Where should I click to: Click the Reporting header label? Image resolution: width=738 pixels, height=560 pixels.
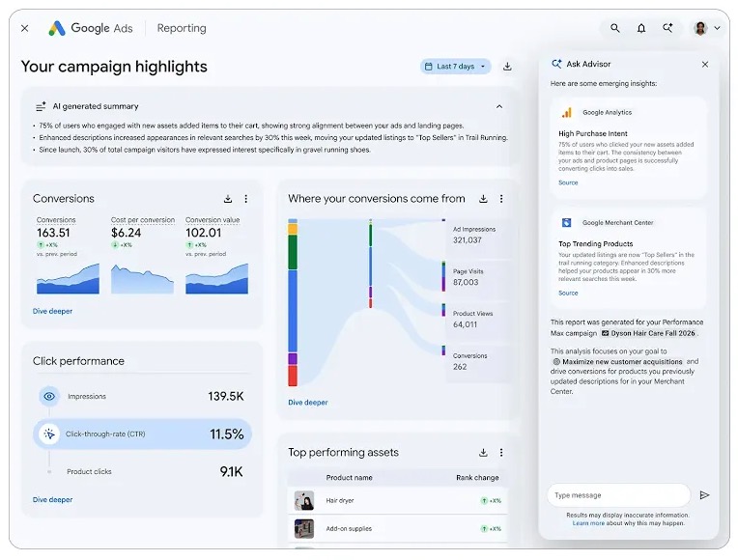(182, 28)
